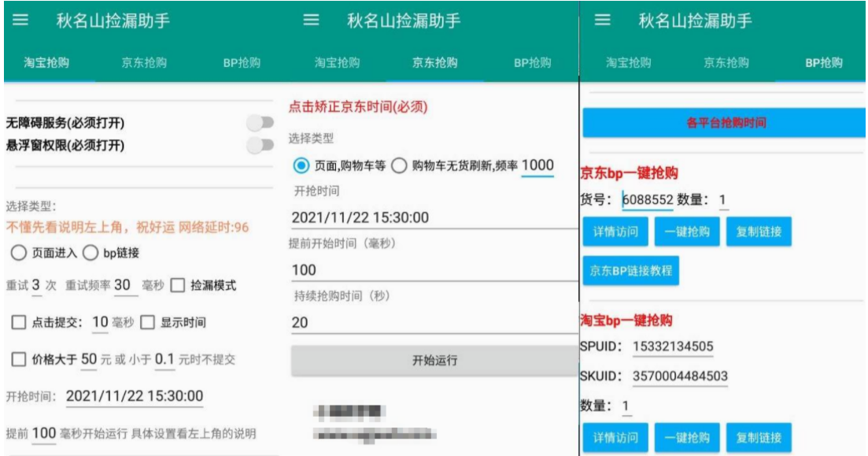868x456 pixels.
Task: Open the hamburger menu on the right screen
Action: (602, 20)
